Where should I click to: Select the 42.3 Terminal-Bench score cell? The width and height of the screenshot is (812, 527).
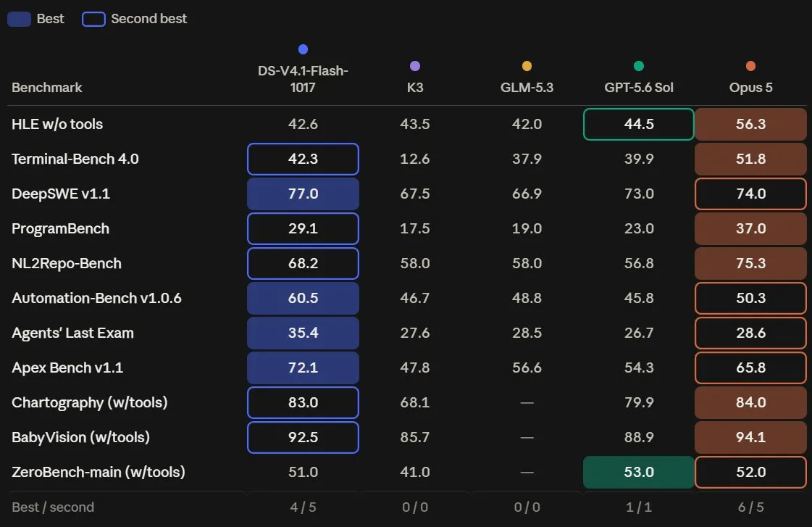click(303, 159)
